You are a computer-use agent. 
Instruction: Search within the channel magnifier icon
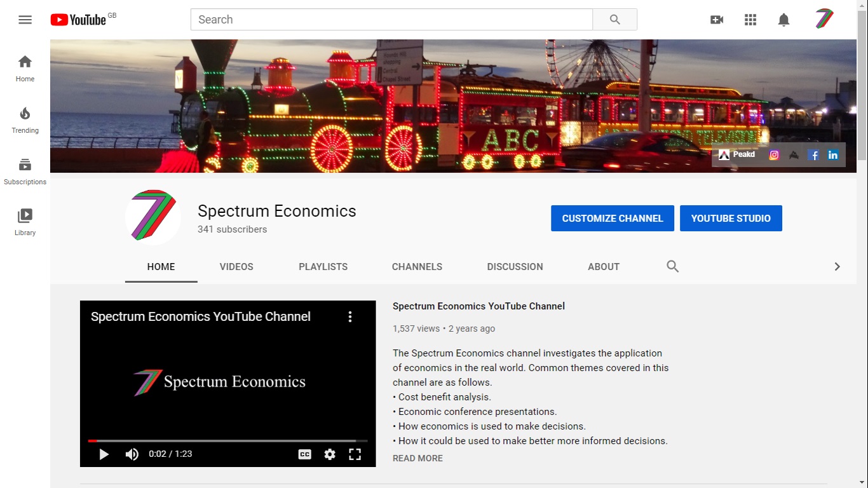click(673, 267)
